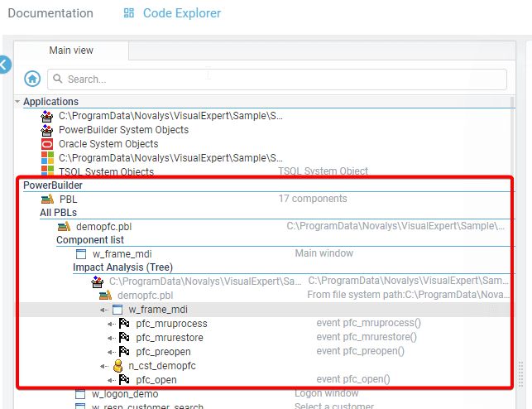Click the first application's PowerBuilder app icon

tap(47, 116)
